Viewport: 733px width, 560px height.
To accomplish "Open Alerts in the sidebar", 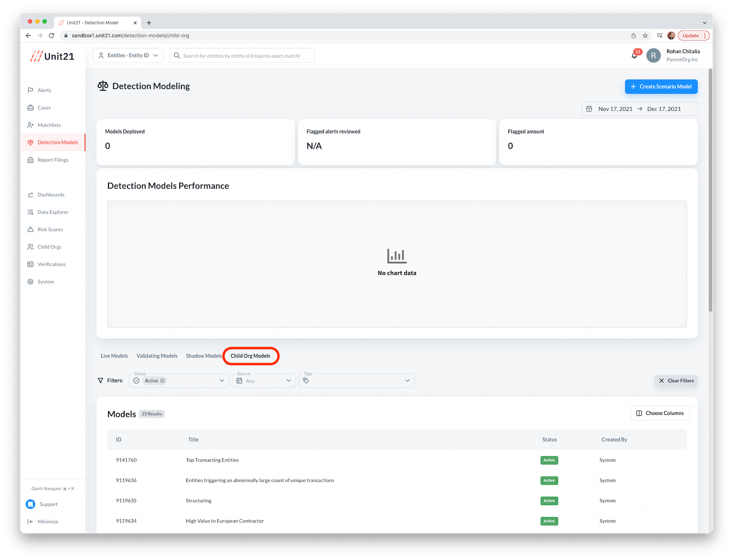I will (44, 90).
